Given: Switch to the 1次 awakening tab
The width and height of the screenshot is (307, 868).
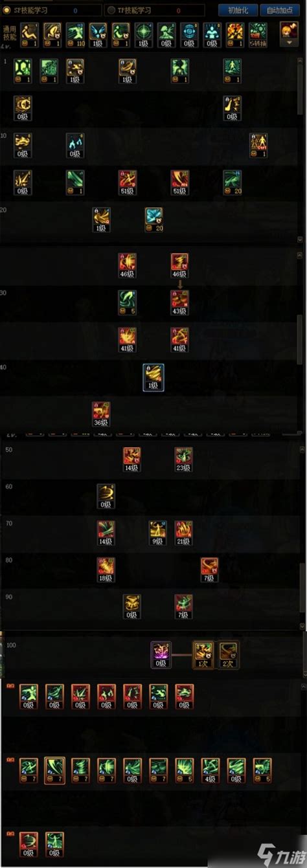Looking at the screenshot, I should pos(203,654).
